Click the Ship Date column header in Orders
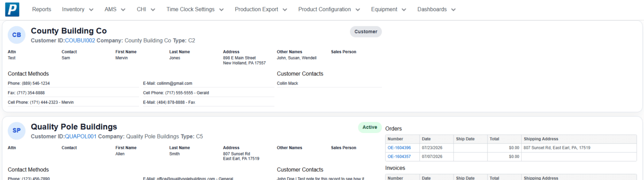The width and height of the screenshot is (644, 180). [x=465, y=139]
